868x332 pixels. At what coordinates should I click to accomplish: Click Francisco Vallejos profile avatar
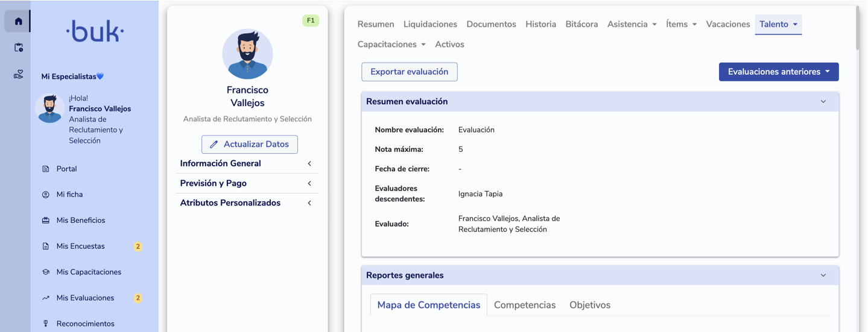[247, 54]
